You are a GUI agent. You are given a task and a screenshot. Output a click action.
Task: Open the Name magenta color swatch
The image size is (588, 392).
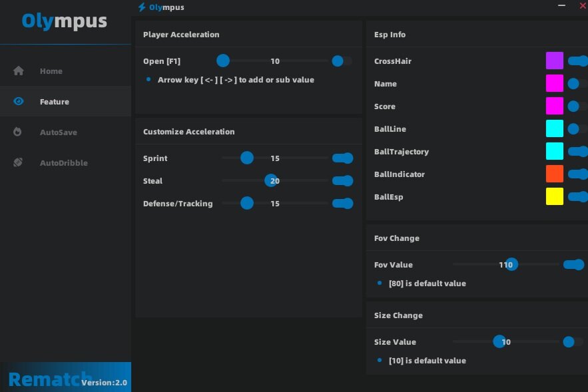(x=555, y=83)
